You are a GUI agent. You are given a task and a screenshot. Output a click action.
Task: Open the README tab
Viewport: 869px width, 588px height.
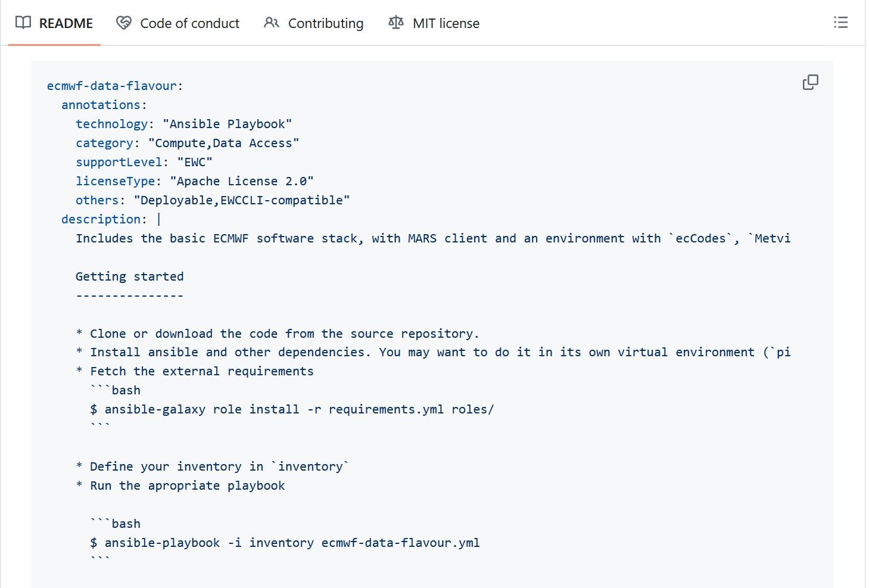54,23
